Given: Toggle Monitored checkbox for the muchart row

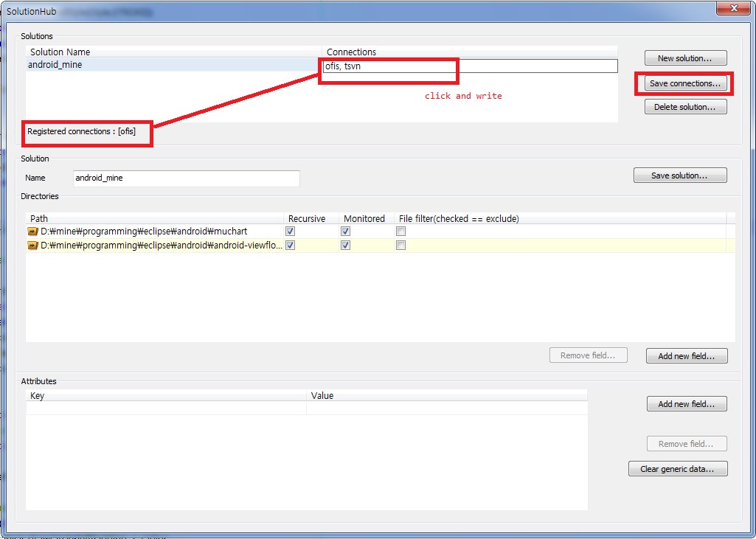Looking at the screenshot, I should pos(346,232).
